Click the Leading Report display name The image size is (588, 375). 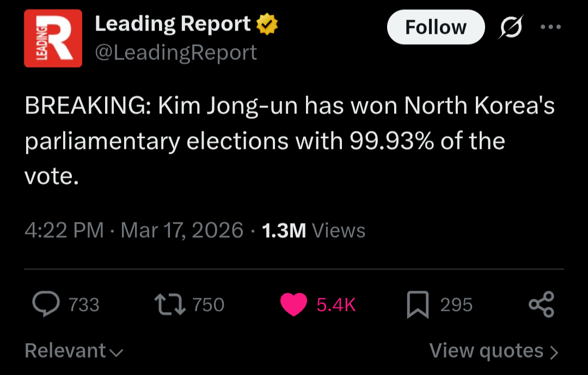point(173,25)
